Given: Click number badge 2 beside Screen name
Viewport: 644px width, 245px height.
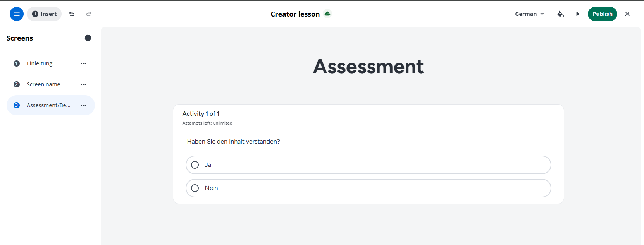Looking at the screenshot, I should (x=17, y=84).
